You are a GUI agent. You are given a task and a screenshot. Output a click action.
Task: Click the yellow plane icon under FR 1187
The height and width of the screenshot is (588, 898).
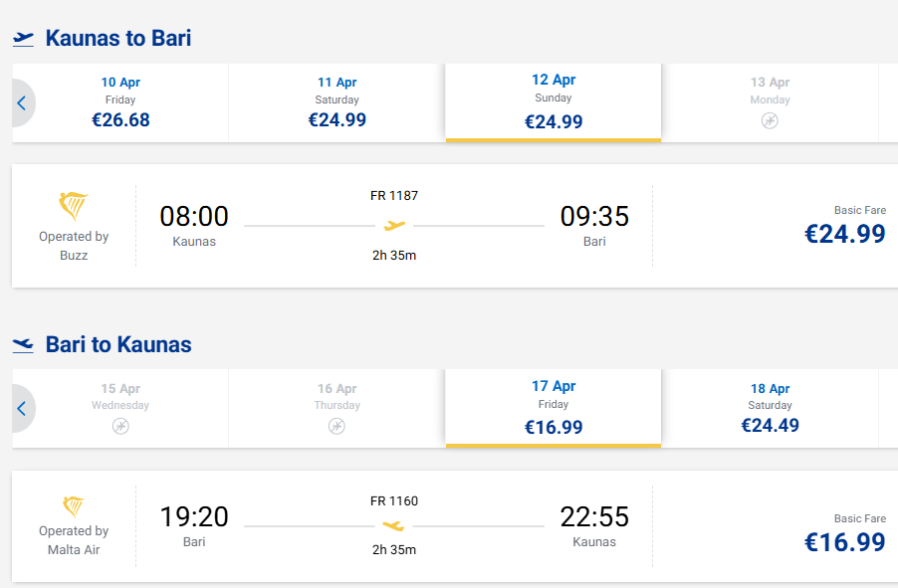(394, 226)
